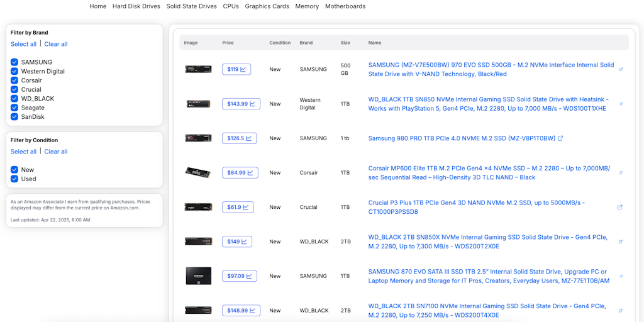This screenshot has height=322, width=644.
Task: Open the Samsung 870 EVO SATA III product link
Action: 489,276
